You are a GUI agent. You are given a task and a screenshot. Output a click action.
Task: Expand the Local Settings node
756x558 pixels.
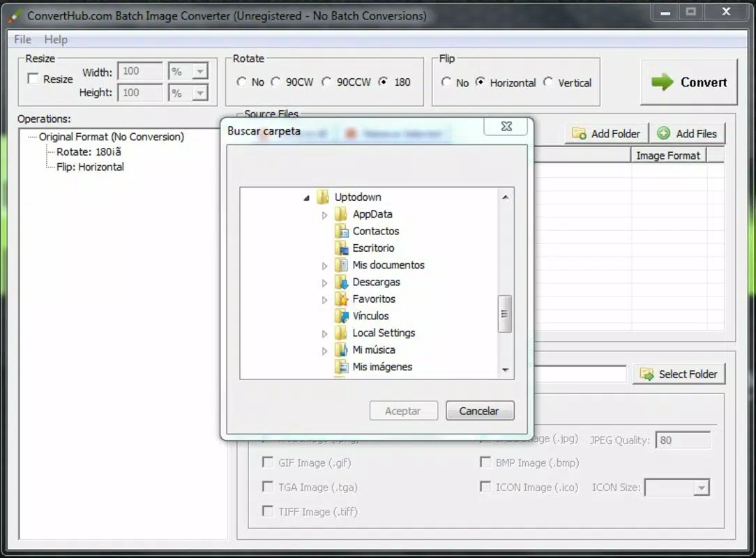(x=324, y=333)
